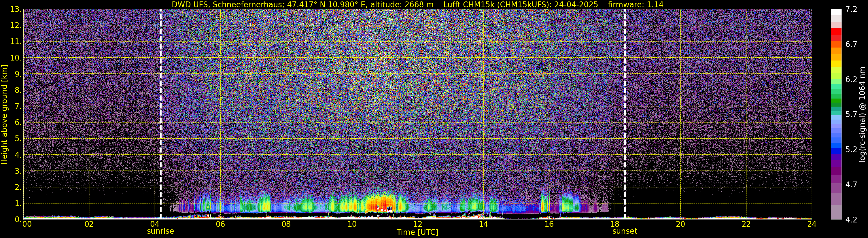868x238 pixels.
Task: Click the height axis tick label 4
Action: (18, 155)
